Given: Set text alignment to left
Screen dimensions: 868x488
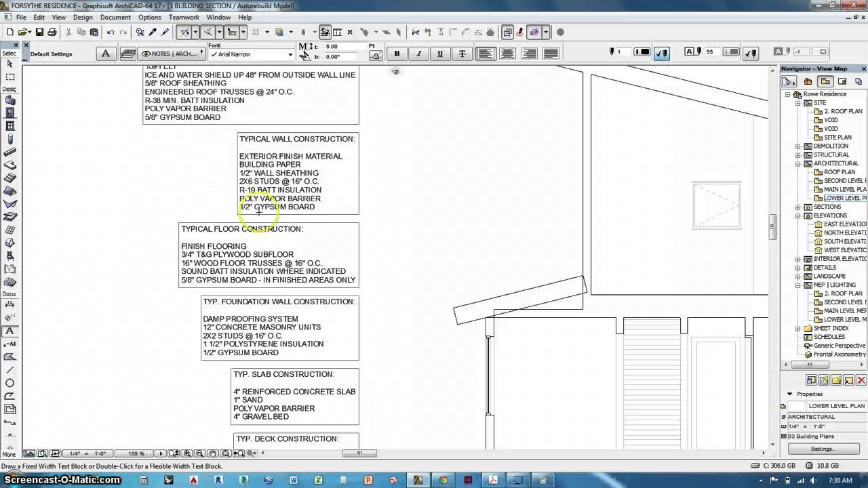Looking at the screenshot, I should 486,54.
